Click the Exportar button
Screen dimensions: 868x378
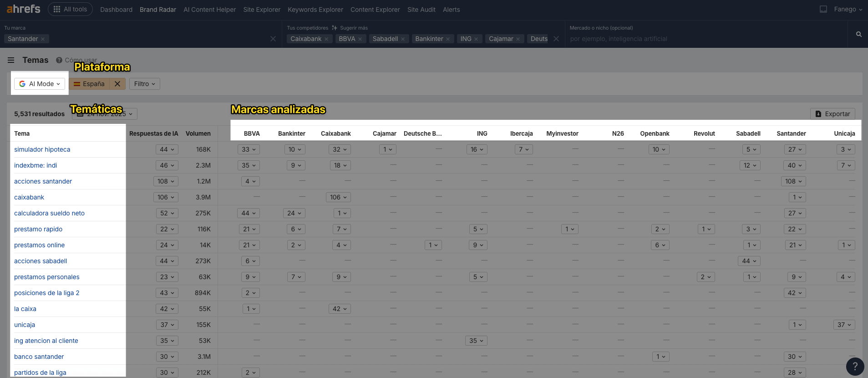[x=832, y=114]
